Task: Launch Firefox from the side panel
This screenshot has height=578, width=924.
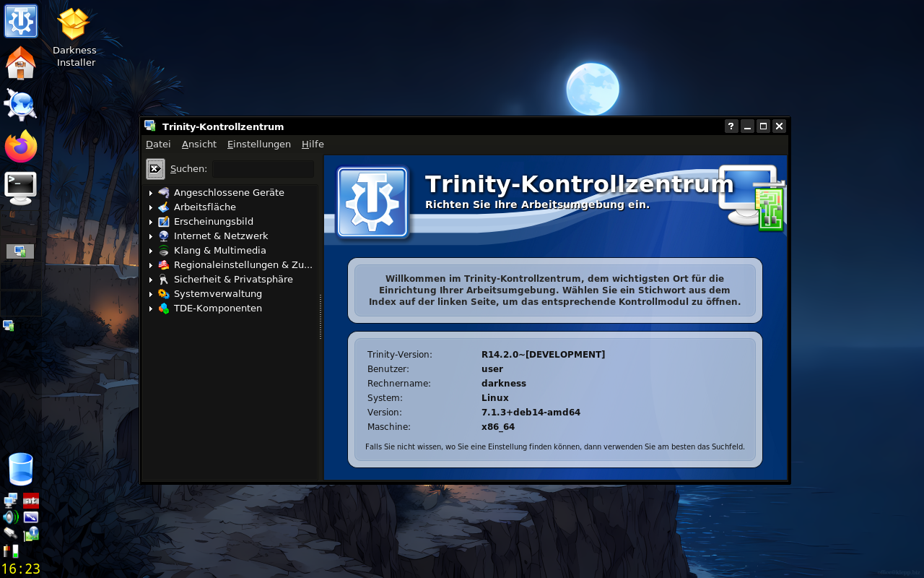Action: [21, 147]
